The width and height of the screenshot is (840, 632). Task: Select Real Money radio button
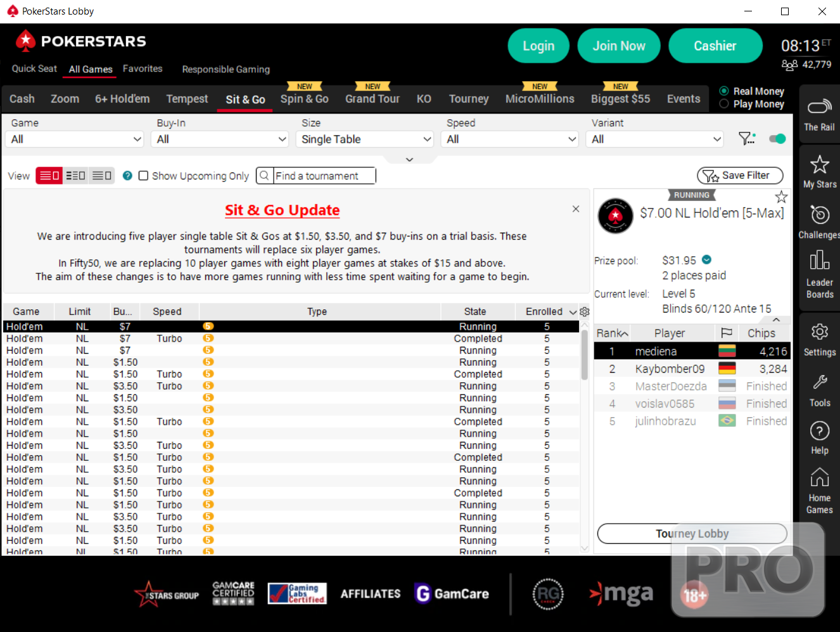click(724, 91)
